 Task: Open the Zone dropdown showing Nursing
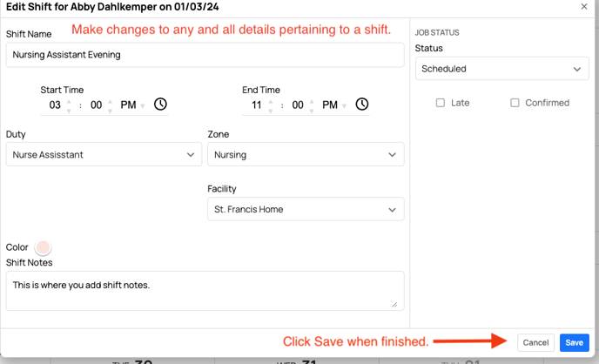click(306, 154)
